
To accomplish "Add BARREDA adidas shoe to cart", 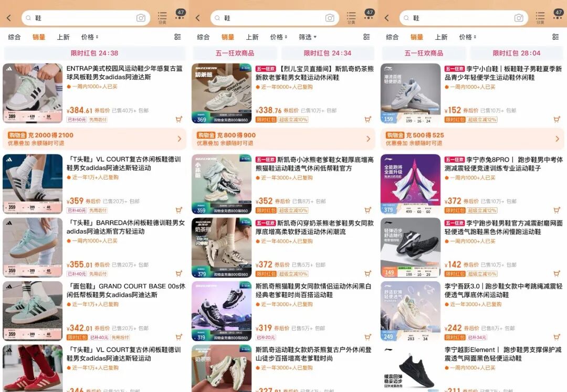I will pyautogui.click(x=179, y=273).
